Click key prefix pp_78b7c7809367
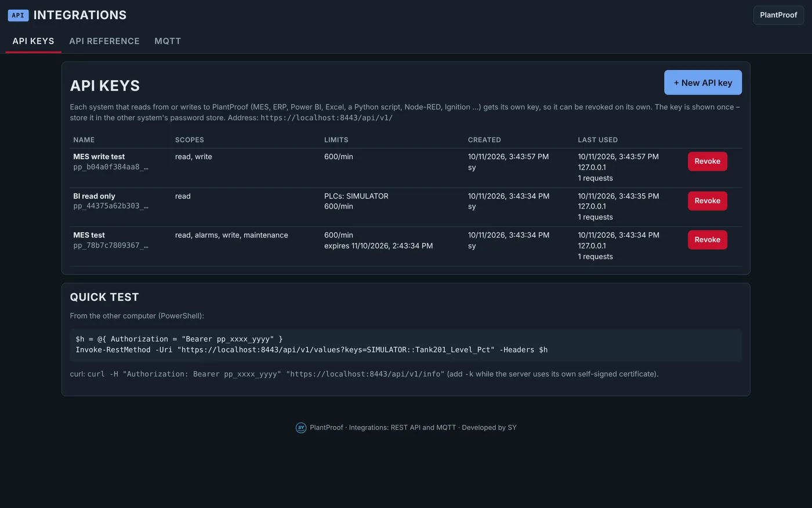The width and height of the screenshot is (812, 508). tap(111, 246)
